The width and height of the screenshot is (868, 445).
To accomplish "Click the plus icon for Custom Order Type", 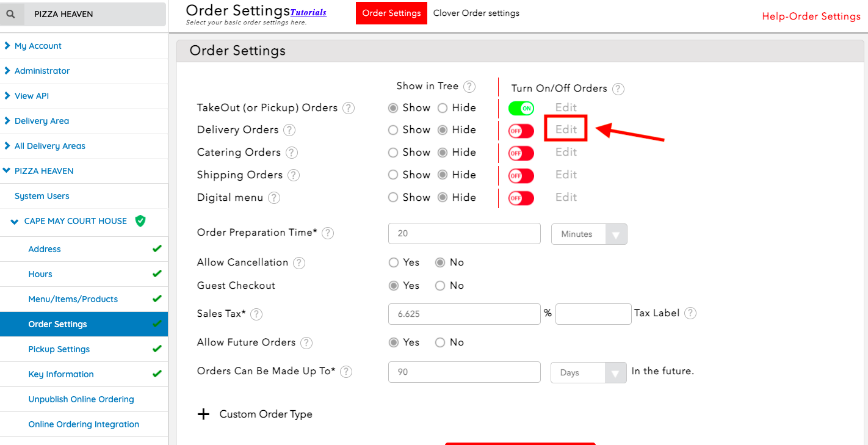I will tap(203, 414).
